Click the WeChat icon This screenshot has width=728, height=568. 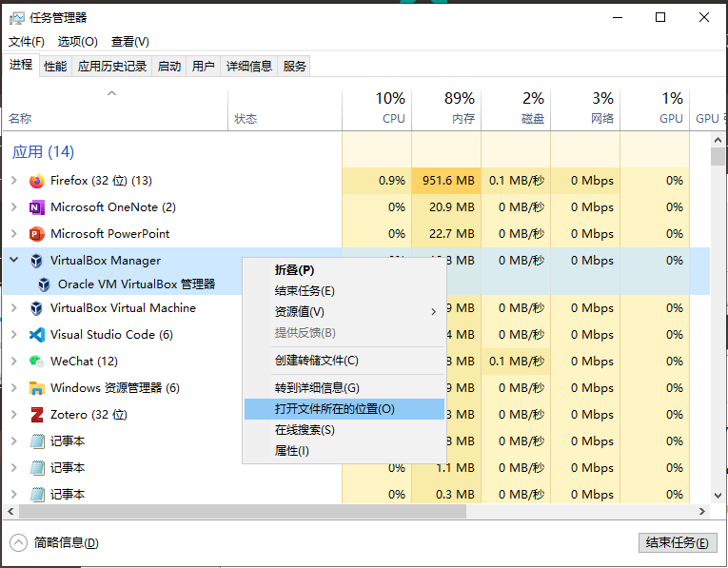pos(37,361)
